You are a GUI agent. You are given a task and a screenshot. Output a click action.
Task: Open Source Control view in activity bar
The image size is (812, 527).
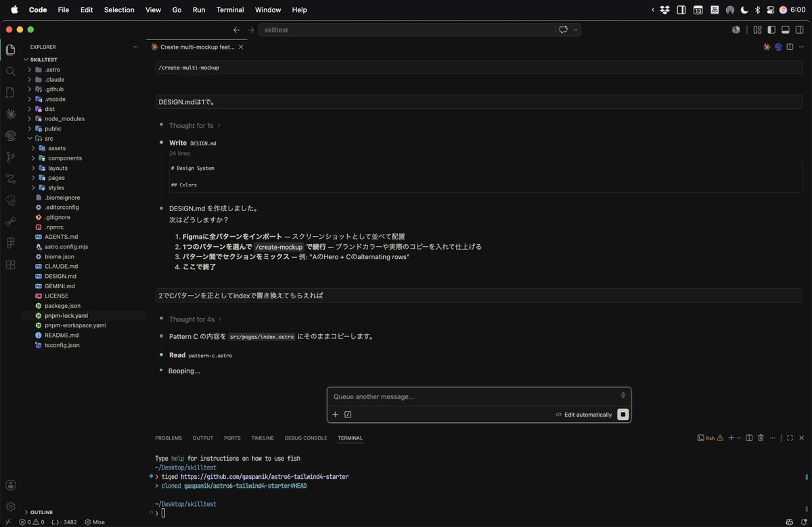tap(10, 157)
